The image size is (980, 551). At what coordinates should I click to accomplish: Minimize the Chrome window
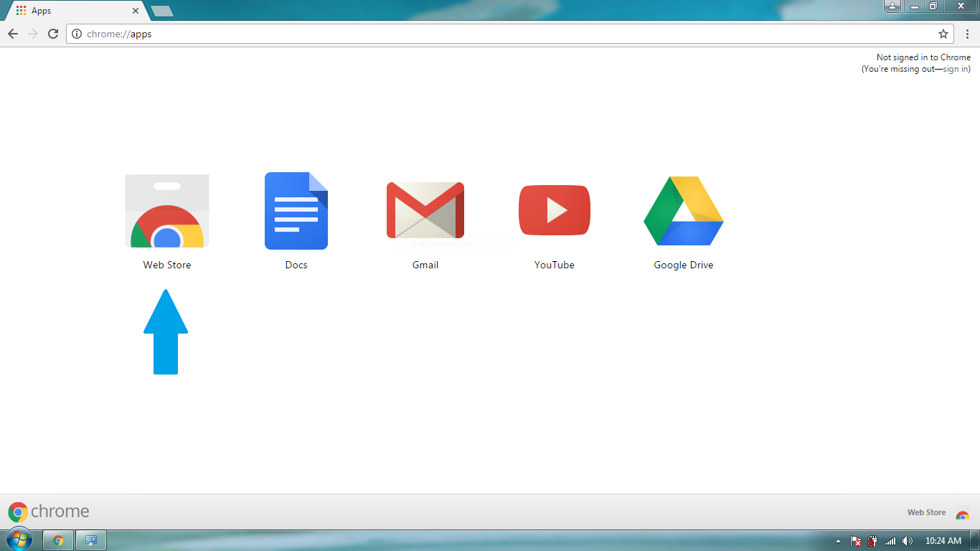(x=913, y=6)
